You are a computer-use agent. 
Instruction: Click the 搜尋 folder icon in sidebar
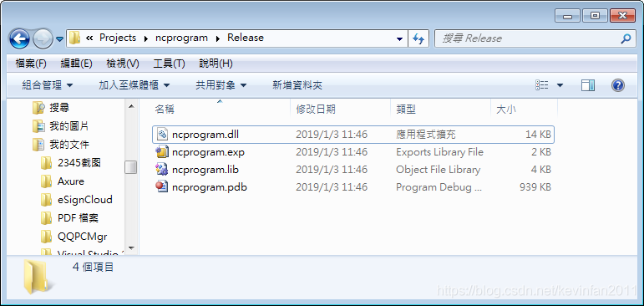coord(38,108)
